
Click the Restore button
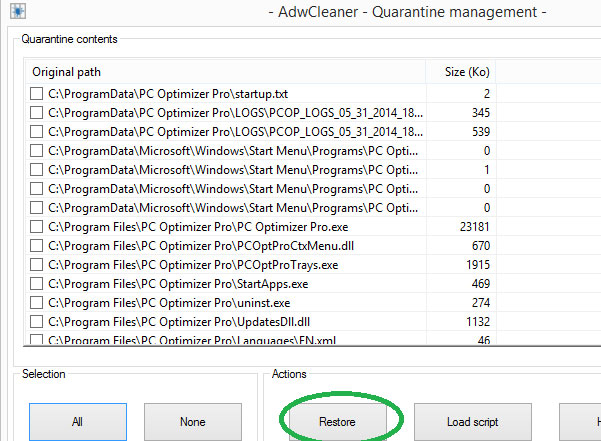[x=336, y=422]
